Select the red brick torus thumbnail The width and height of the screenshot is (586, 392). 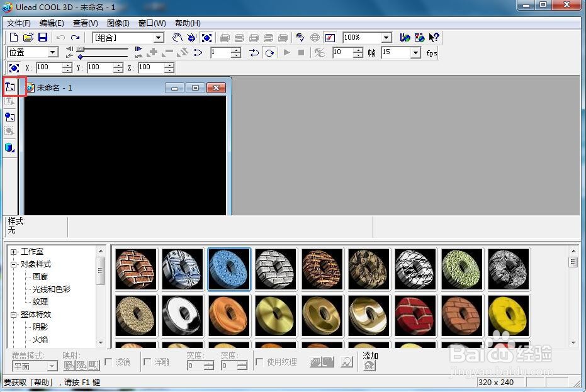point(415,316)
